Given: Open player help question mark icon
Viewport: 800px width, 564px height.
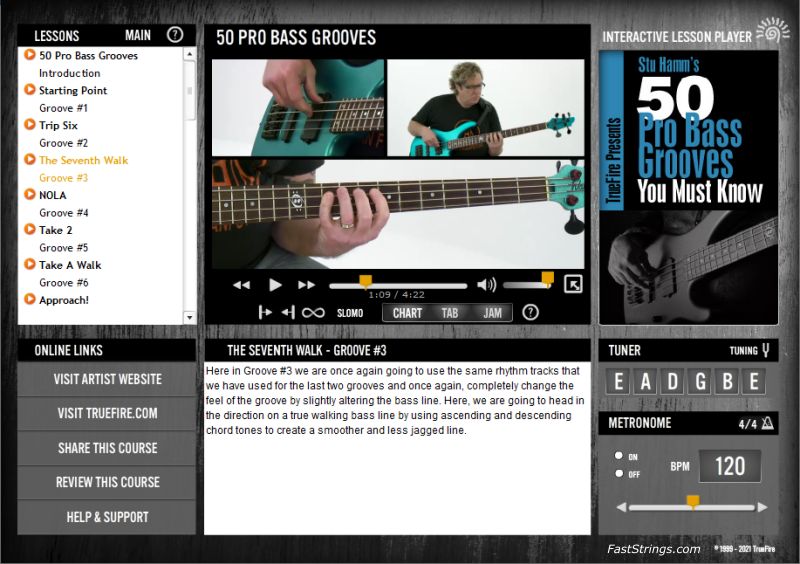Looking at the screenshot, I should pos(531,312).
